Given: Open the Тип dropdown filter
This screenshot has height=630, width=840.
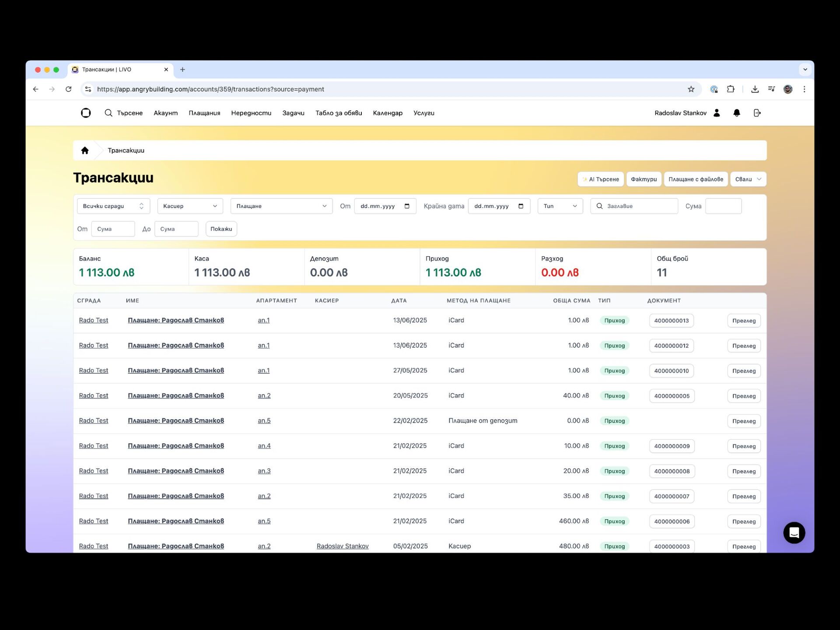Looking at the screenshot, I should pyautogui.click(x=560, y=206).
